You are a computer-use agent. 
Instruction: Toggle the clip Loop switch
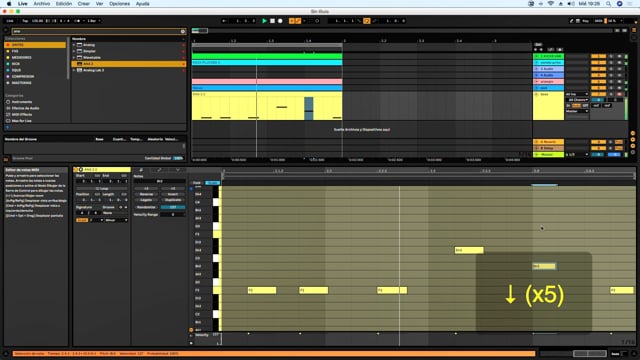coord(102,189)
